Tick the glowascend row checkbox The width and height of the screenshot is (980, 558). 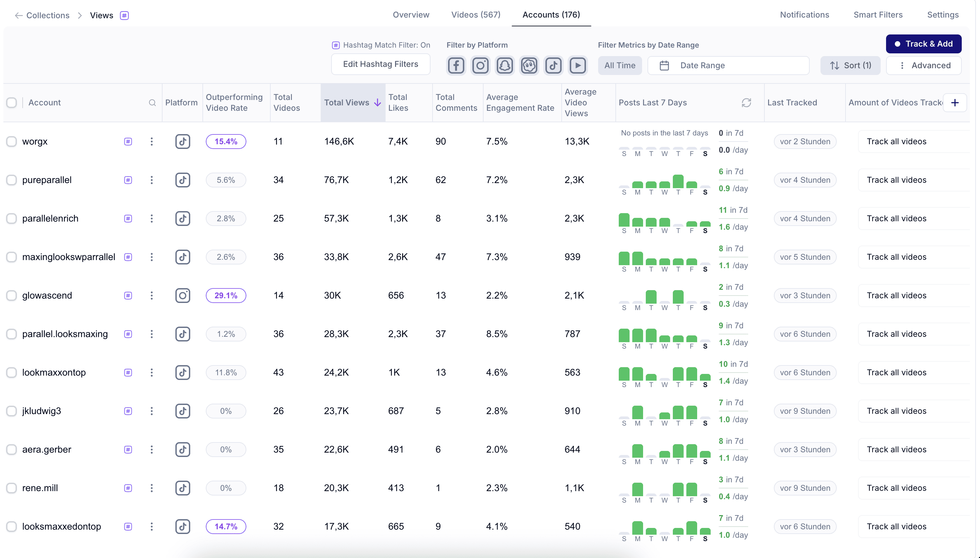click(11, 296)
